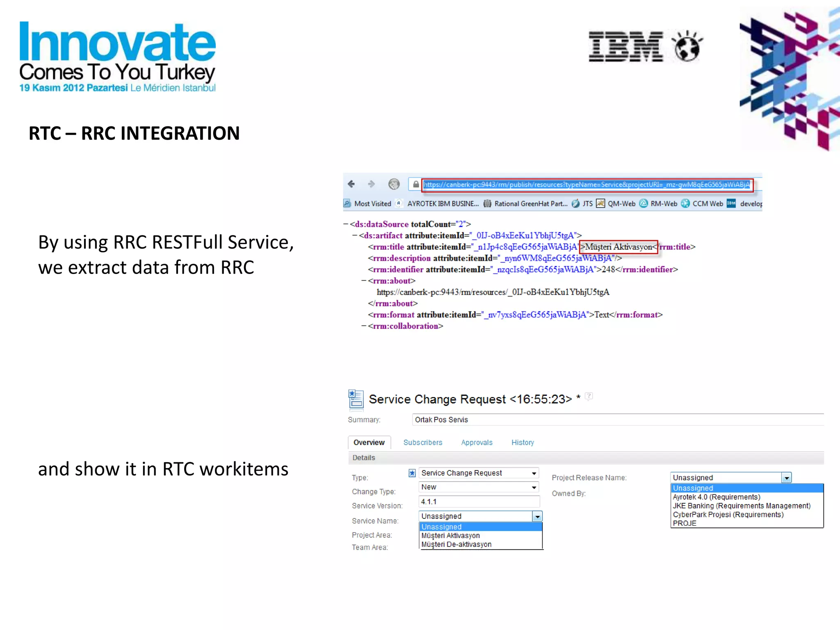Screen dimensions: 840x630
Task: Select Müşteri De-aktivasyon in Service Name list
Action: click(481, 545)
